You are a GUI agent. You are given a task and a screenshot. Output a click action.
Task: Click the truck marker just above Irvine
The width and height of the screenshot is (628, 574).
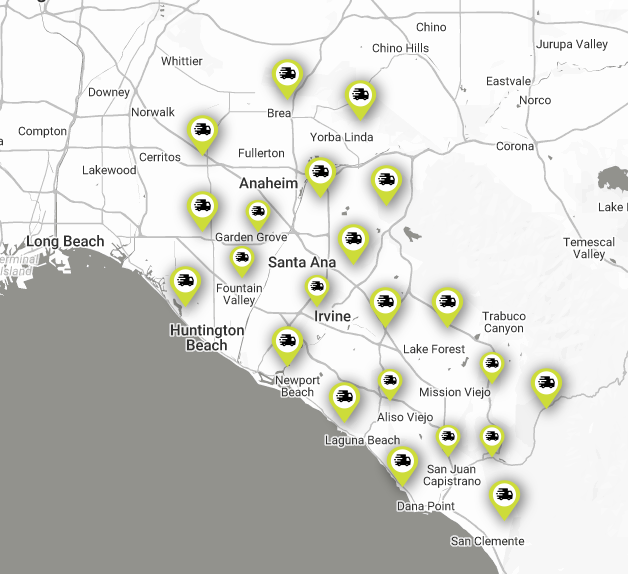[x=317, y=289]
